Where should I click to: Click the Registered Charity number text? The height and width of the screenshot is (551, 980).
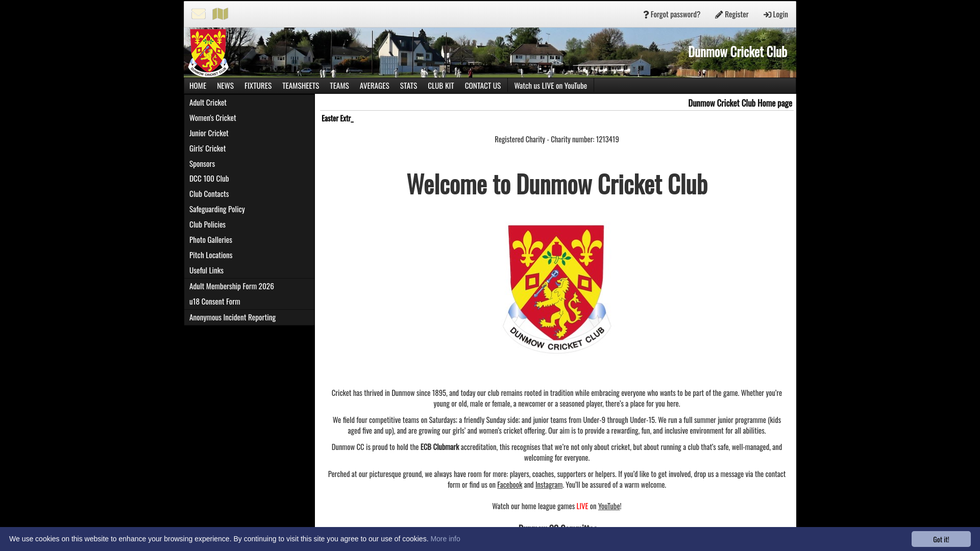(x=557, y=139)
